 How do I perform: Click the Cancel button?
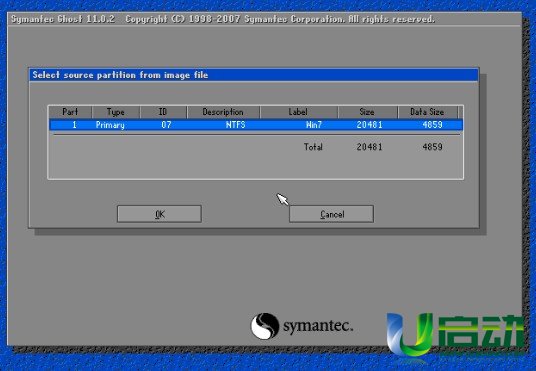tap(331, 214)
